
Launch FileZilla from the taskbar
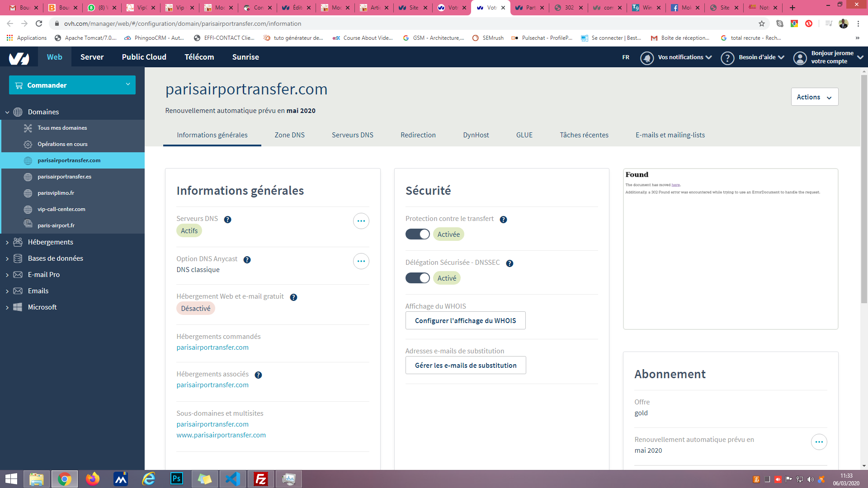click(x=261, y=479)
